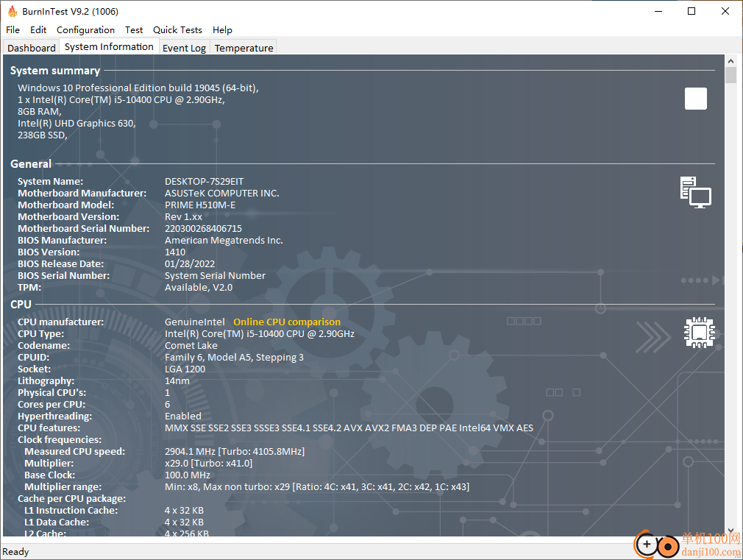Image resolution: width=743 pixels, height=560 pixels.
Task: Click the PRIME H510M-E model value
Action: point(200,205)
